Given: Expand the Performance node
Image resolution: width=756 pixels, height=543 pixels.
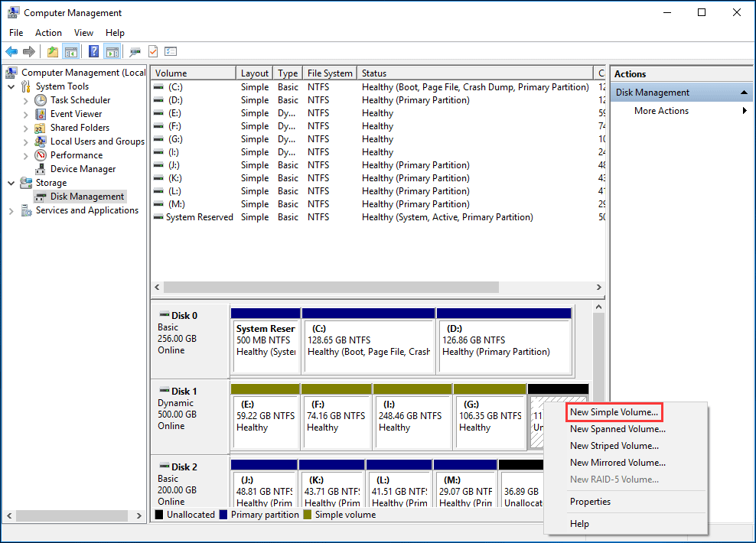Looking at the screenshot, I should [x=25, y=155].
